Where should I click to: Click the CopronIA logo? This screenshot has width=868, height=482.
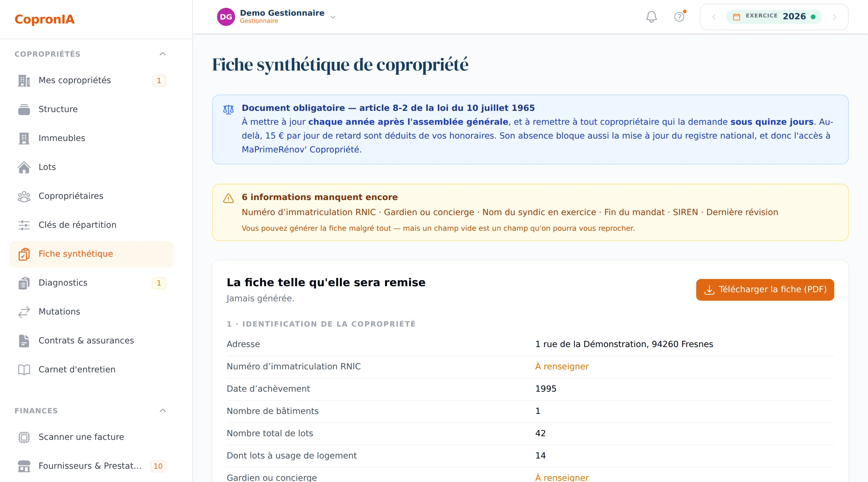(x=45, y=19)
